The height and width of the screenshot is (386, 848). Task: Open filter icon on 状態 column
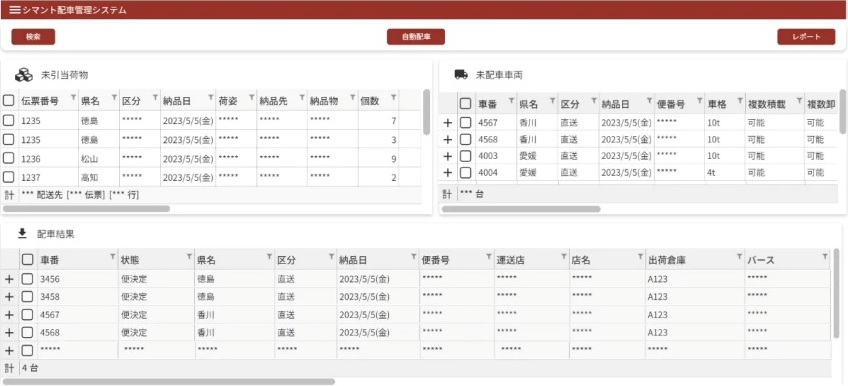(189, 256)
